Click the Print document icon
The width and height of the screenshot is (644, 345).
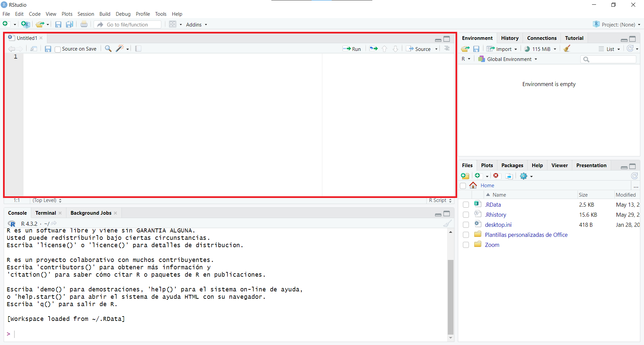point(84,24)
